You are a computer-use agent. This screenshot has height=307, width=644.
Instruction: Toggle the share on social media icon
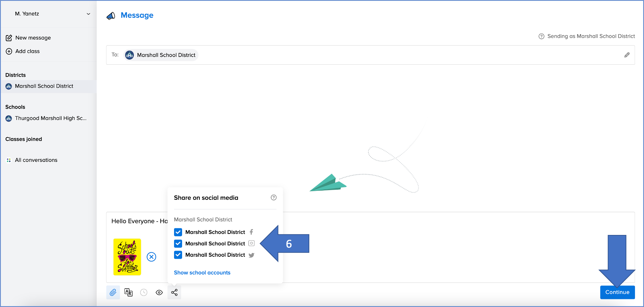coord(174,292)
